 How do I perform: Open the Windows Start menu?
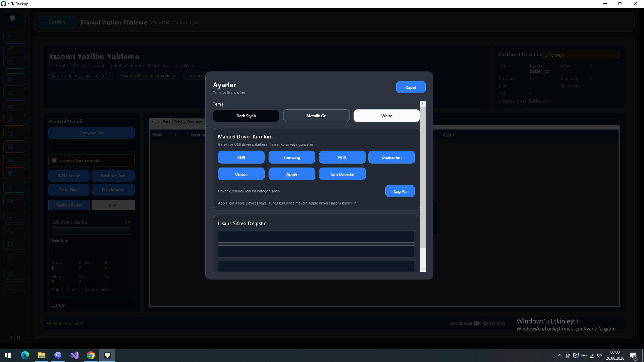[8, 355]
